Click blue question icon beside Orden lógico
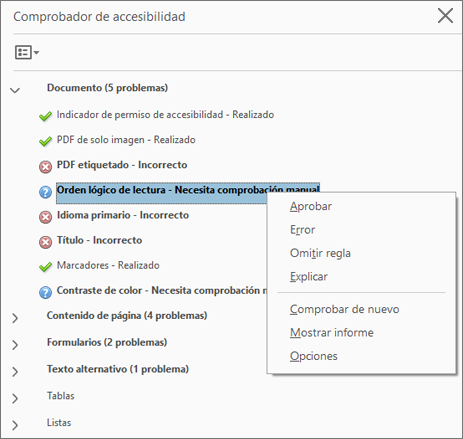This screenshot has width=463, height=439. point(45,192)
